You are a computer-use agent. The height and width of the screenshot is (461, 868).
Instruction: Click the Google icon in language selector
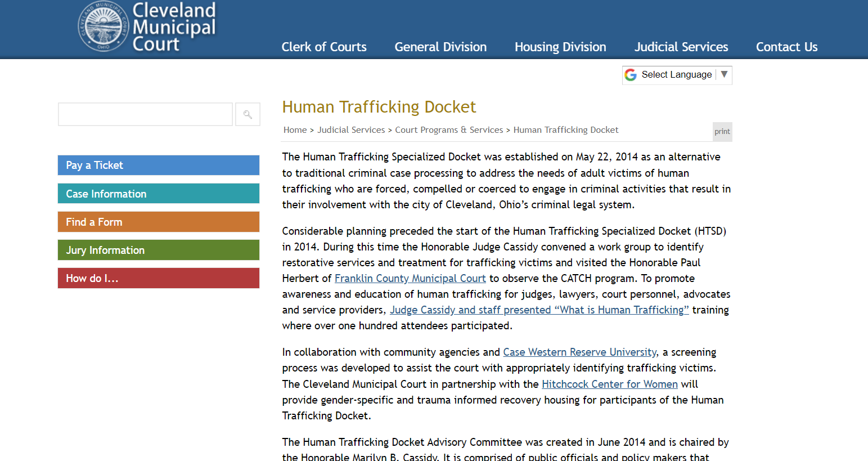(x=631, y=75)
